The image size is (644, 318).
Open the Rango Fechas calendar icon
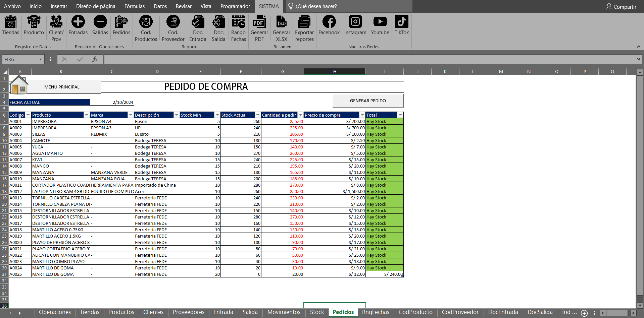238,22
